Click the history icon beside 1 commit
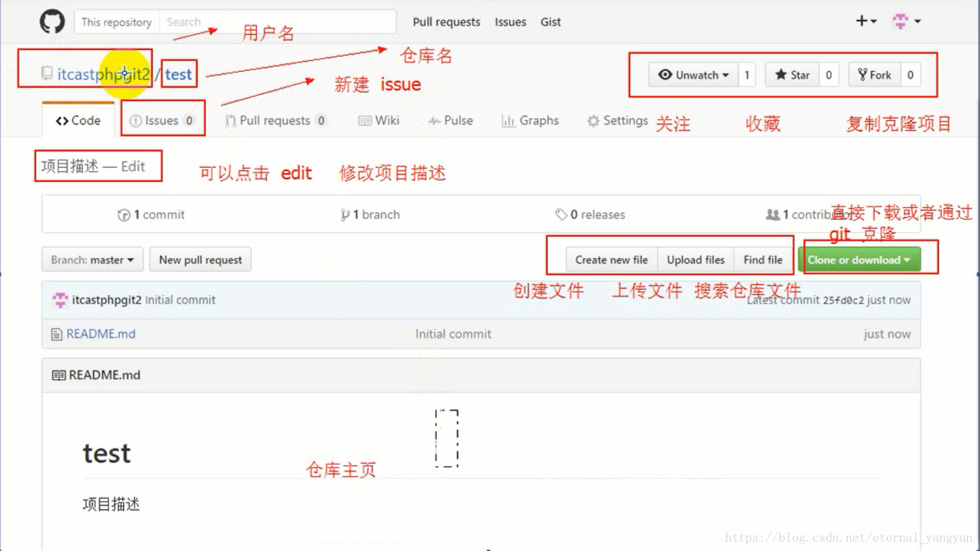 [124, 215]
